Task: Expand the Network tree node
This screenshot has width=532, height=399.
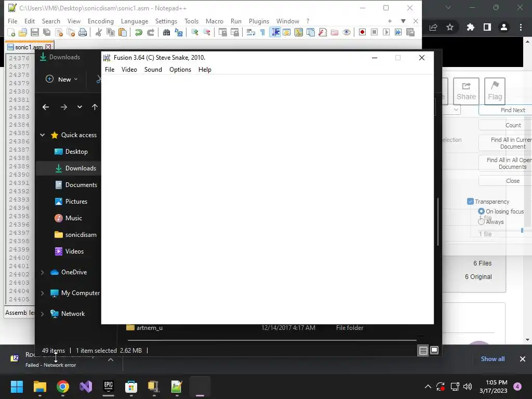Action: coord(43,313)
